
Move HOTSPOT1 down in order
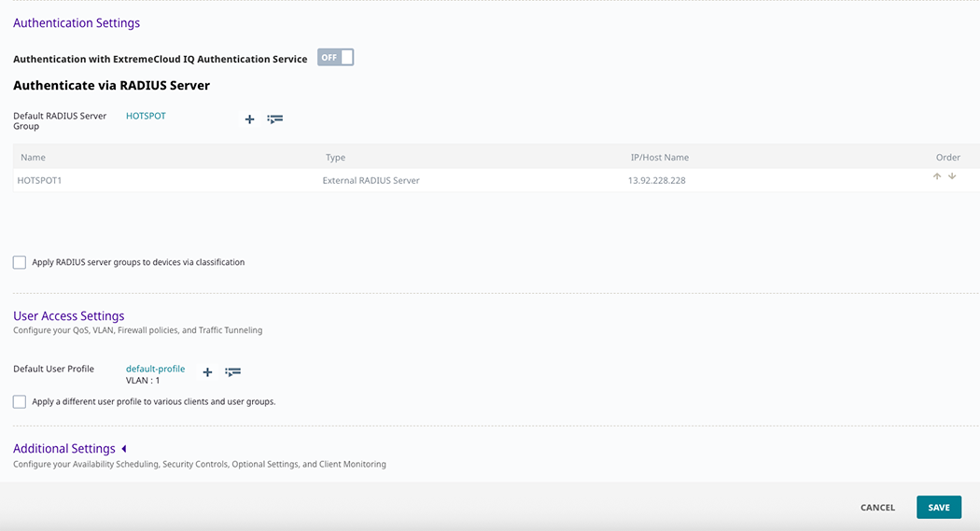[952, 176]
